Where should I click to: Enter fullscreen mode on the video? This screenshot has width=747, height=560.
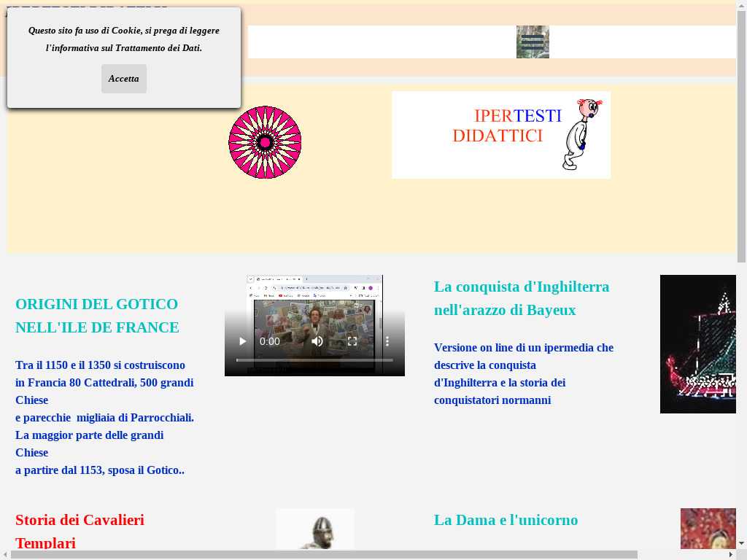352,341
